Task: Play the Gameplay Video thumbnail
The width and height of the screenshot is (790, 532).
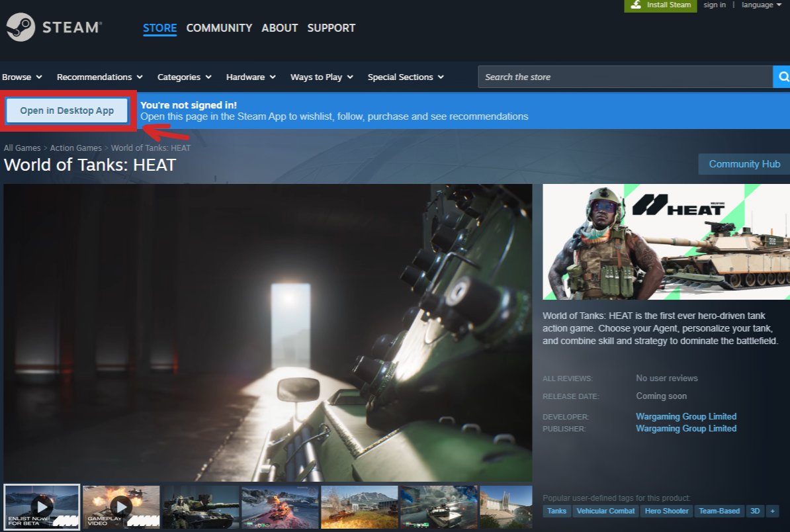Action: coord(121,507)
